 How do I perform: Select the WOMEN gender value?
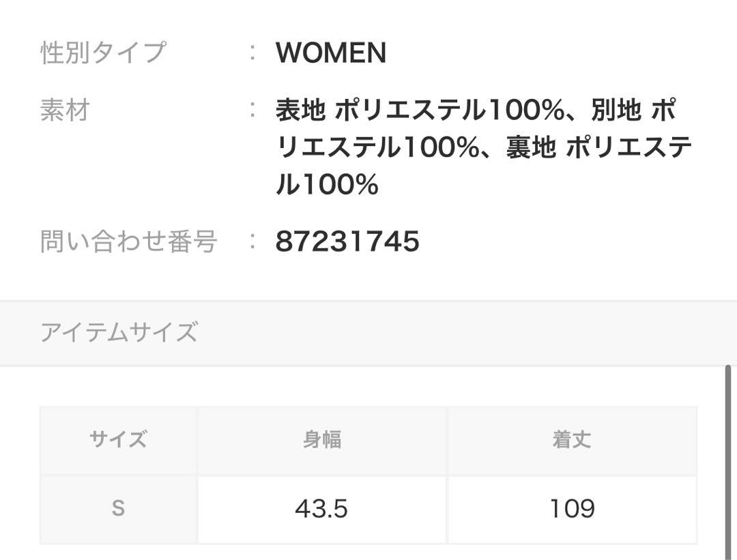tap(331, 52)
